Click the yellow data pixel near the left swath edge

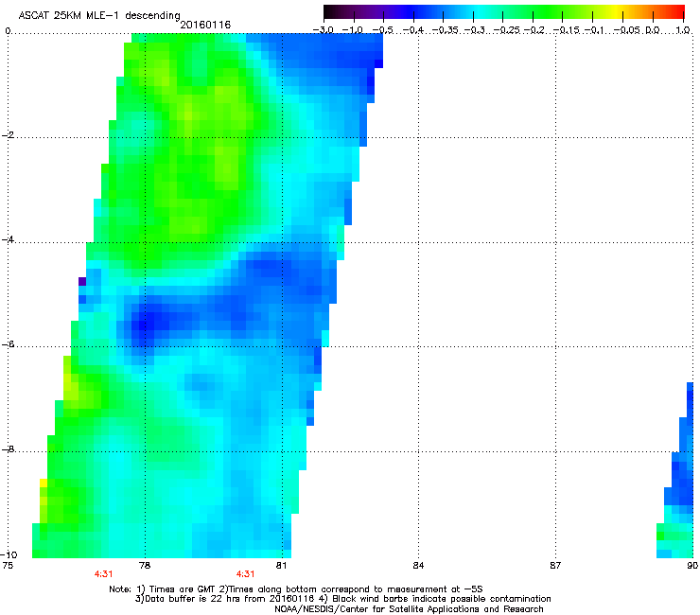(44, 483)
